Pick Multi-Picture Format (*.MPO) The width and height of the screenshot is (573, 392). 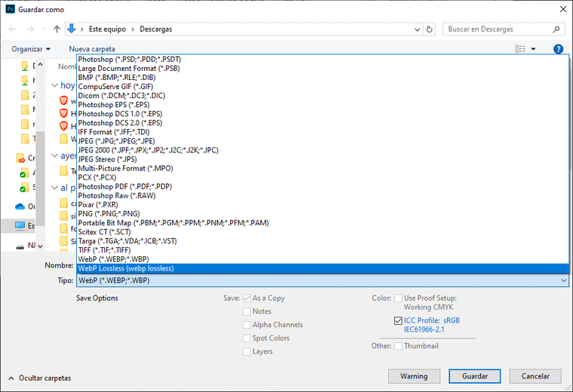pos(323,168)
